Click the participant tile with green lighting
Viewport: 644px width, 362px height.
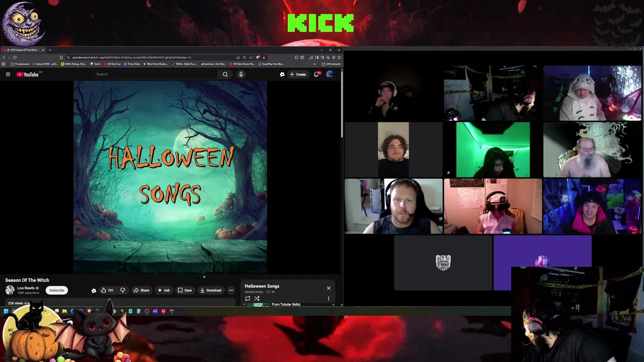(493, 150)
